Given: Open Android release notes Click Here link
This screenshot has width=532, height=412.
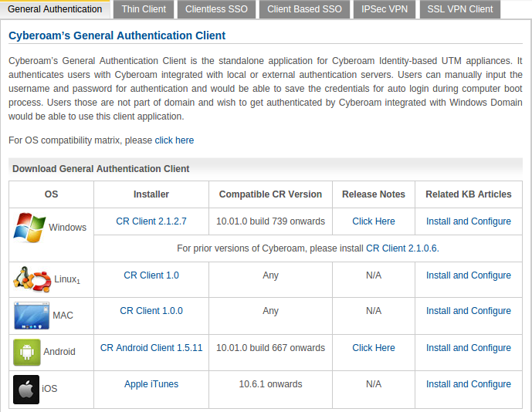Looking at the screenshot, I should (374, 348).
